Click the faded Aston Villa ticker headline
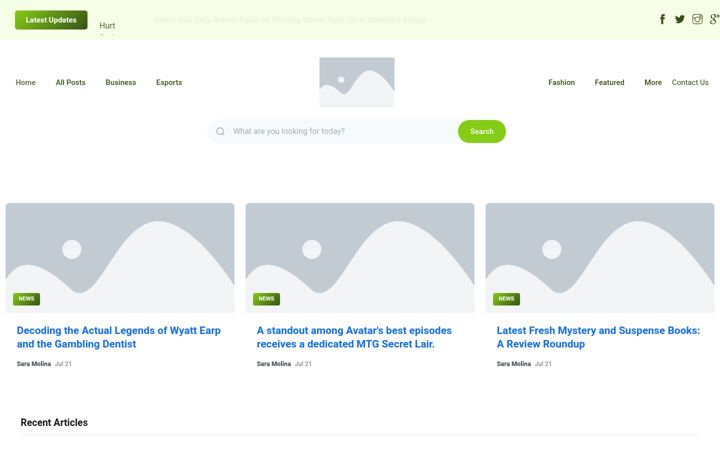The width and height of the screenshot is (720, 450). click(x=290, y=20)
